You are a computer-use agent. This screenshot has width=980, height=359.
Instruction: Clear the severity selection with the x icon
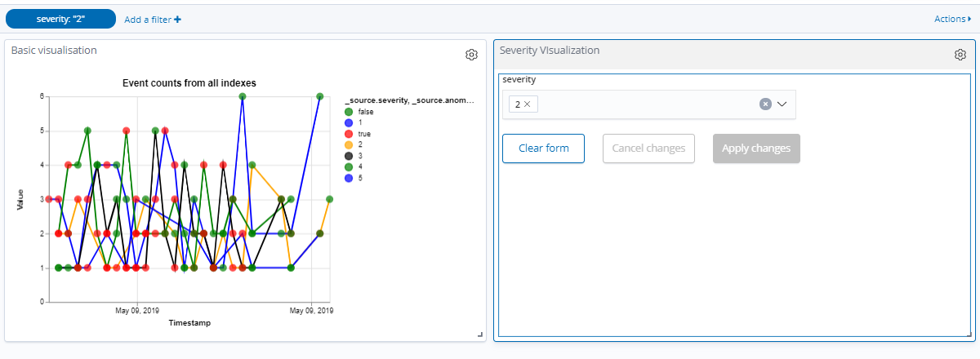coord(765,104)
